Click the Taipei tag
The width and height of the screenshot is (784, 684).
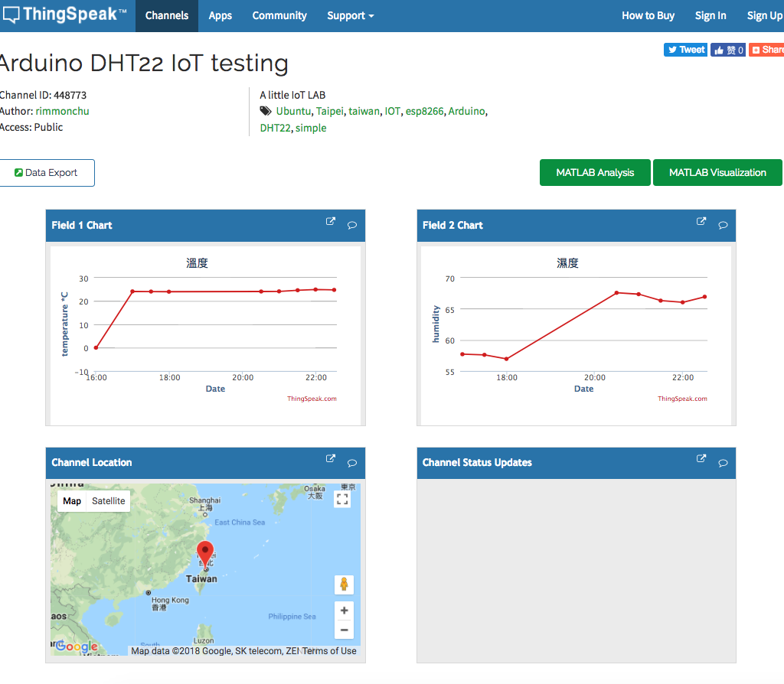pyautogui.click(x=330, y=111)
